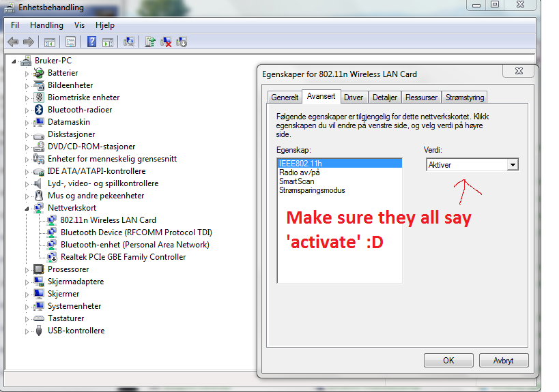Select Bluetooth Device (RFCOMM Protocol TDI)
Screen dimensions: 559x392
(x=137, y=232)
